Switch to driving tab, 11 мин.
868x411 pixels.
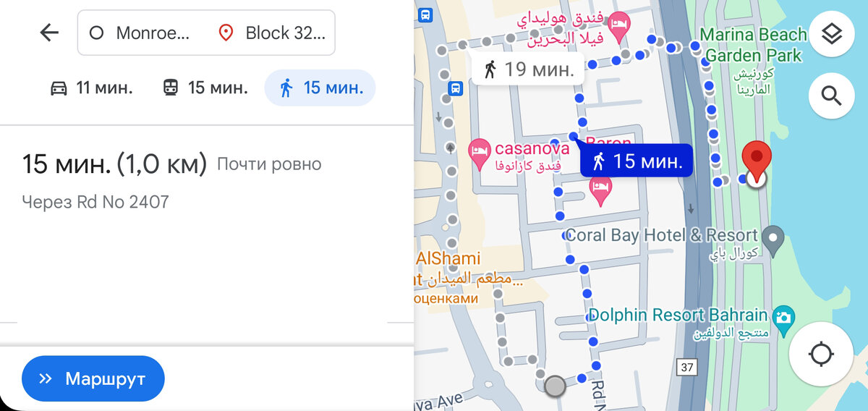point(91,88)
